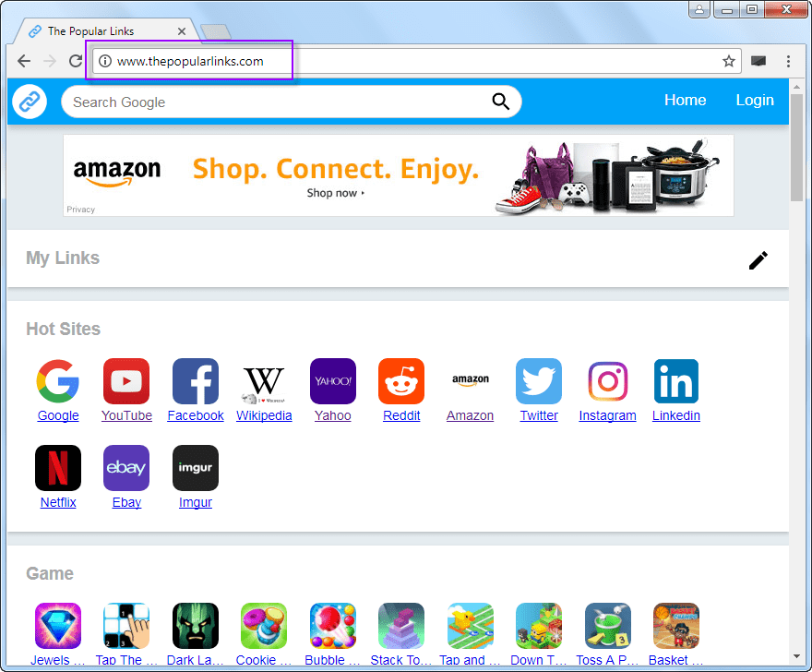The width and height of the screenshot is (812, 672).
Task: Follow the Jewels game text link
Action: pos(57,660)
